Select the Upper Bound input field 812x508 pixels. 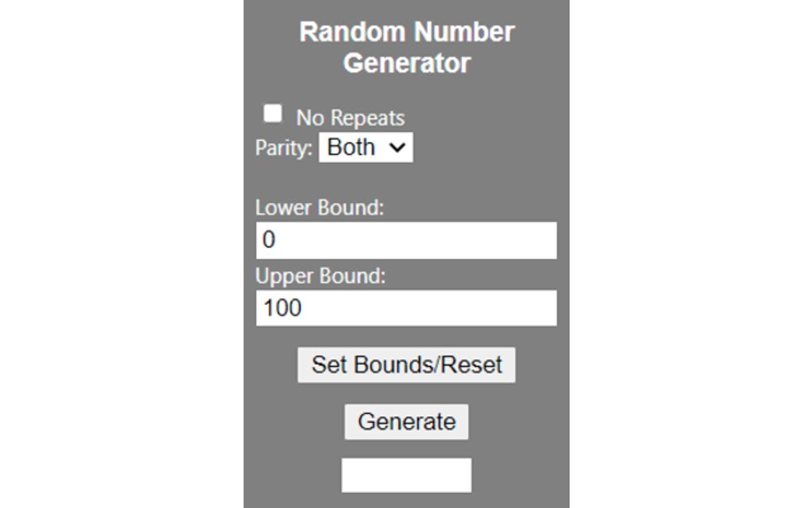coord(406,307)
